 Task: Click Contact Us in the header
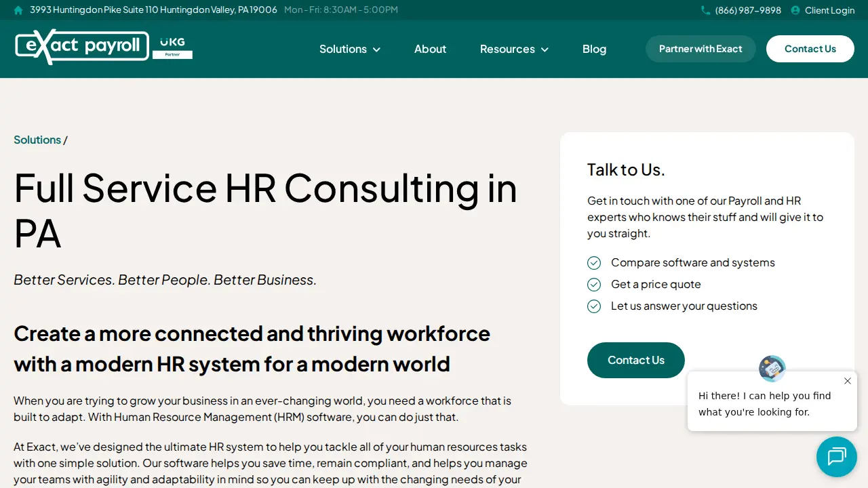tap(810, 49)
